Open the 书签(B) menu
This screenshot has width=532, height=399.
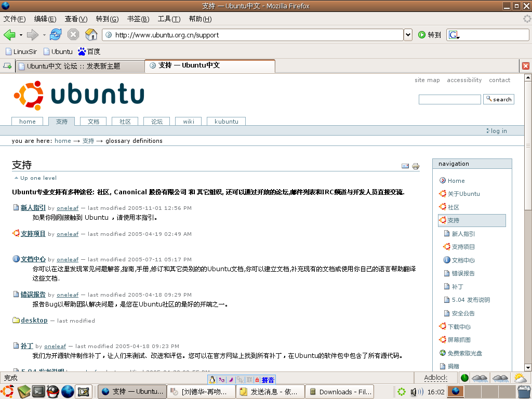(138, 19)
